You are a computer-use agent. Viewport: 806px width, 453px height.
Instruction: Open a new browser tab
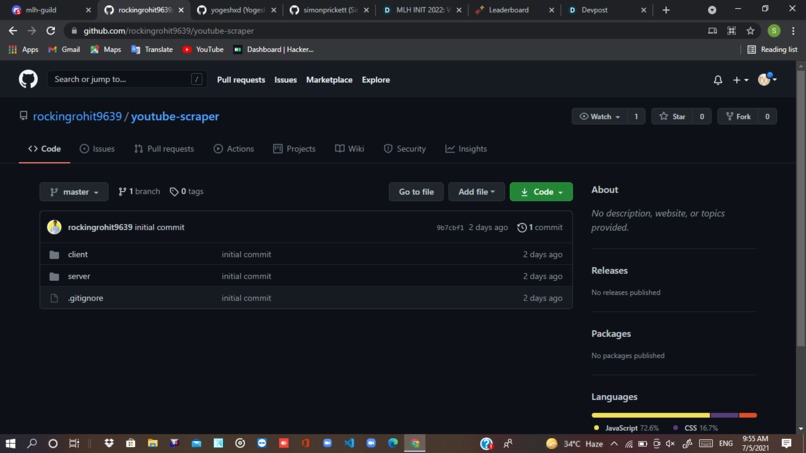point(666,10)
